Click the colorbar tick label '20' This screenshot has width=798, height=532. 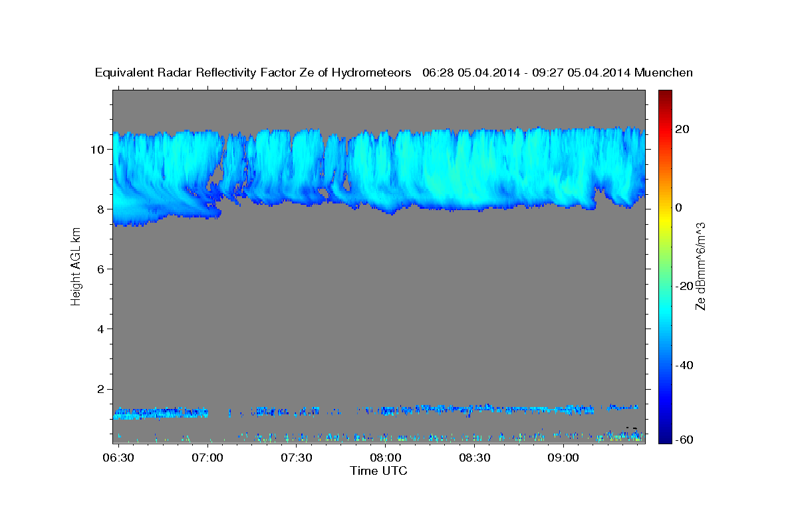pyautogui.click(x=682, y=129)
